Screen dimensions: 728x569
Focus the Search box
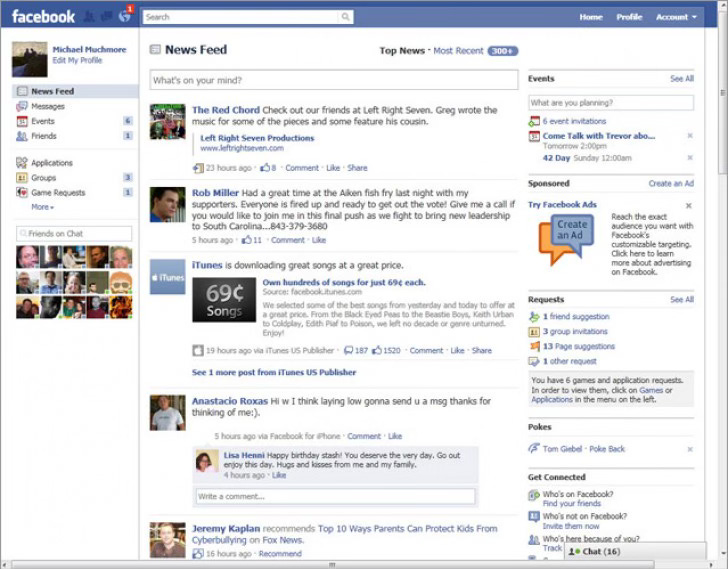click(241, 17)
